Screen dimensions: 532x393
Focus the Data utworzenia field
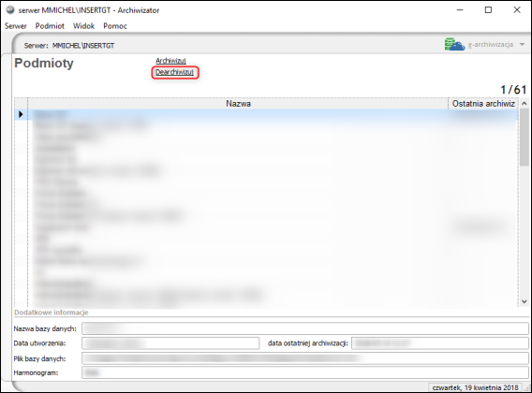(x=170, y=343)
